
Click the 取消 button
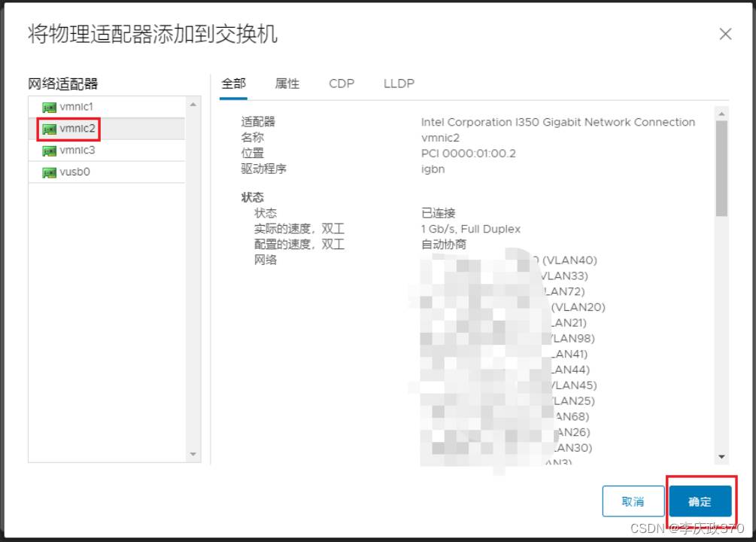(633, 501)
